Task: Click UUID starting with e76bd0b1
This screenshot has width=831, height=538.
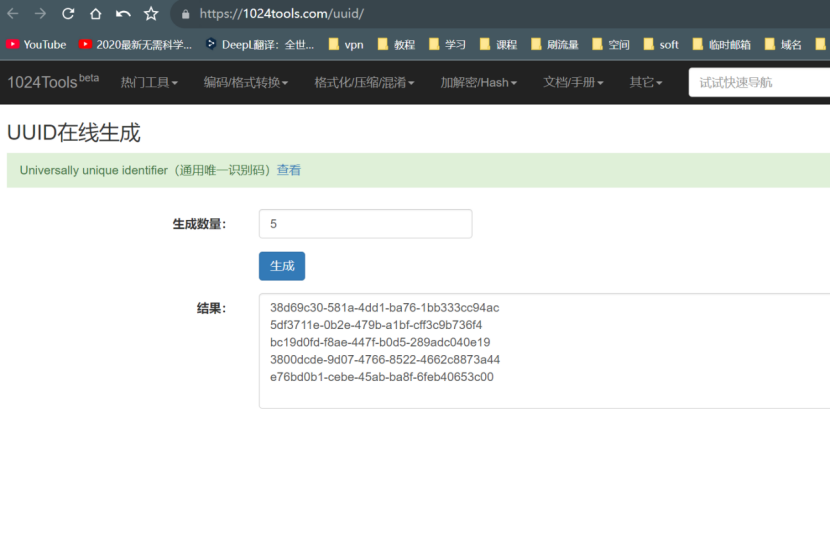Action: point(382,377)
